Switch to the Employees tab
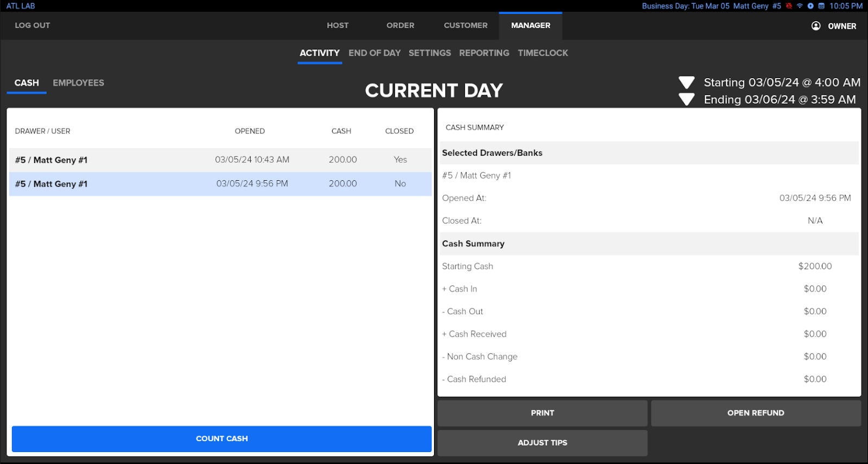The height and width of the screenshot is (464, 868). (78, 83)
